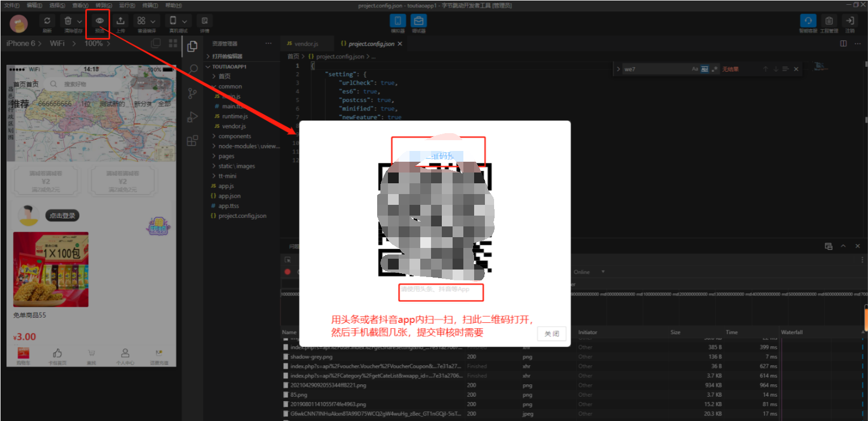The image size is (868, 421).
Task: Switch to the project.config.json tab
Action: pos(371,44)
